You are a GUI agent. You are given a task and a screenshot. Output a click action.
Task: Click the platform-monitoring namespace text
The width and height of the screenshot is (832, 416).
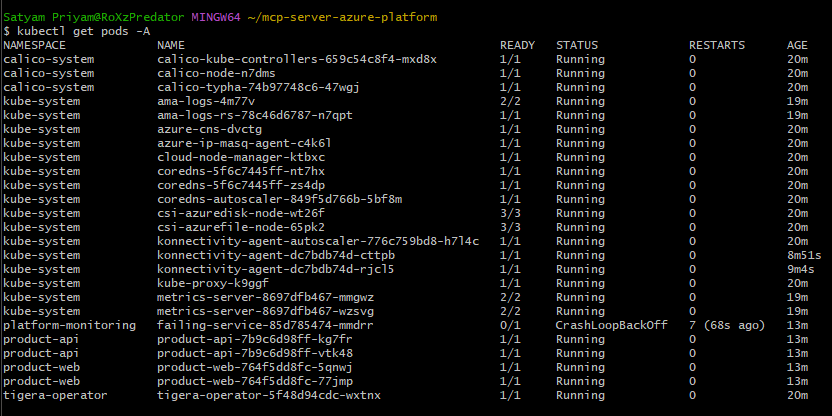point(70,325)
